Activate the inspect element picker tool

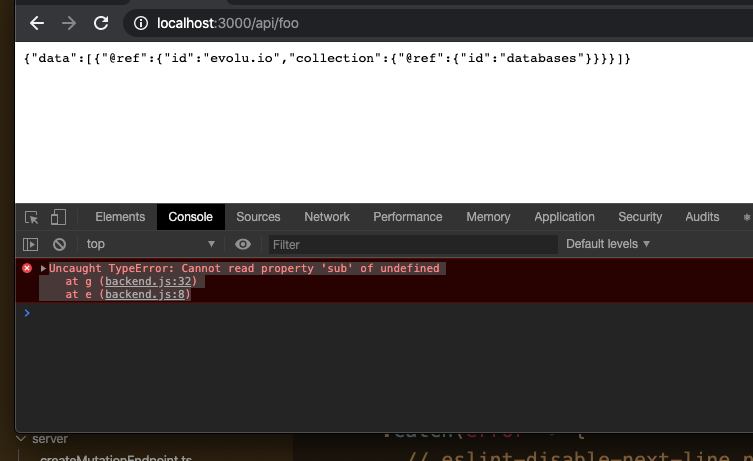click(32, 218)
